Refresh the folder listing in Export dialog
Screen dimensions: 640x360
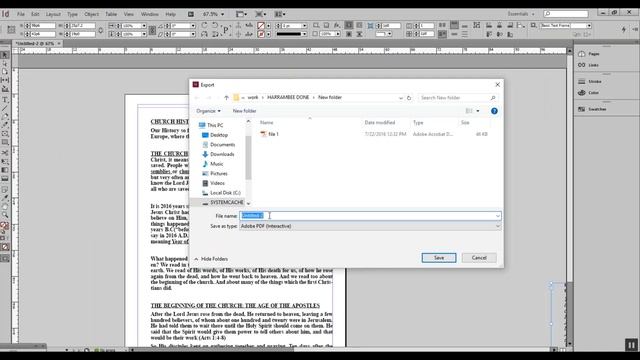(409, 98)
